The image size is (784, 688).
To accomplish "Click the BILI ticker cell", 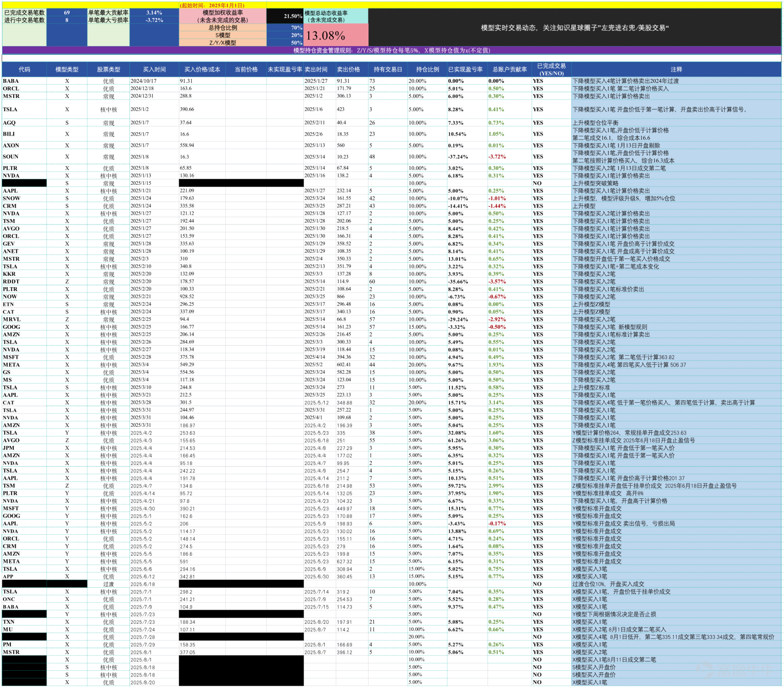I will (x=24, y=134).
